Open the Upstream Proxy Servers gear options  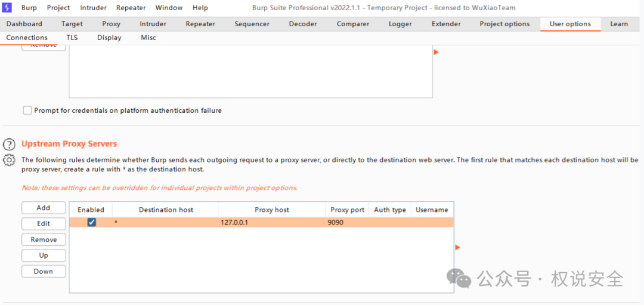pos(9,160)
